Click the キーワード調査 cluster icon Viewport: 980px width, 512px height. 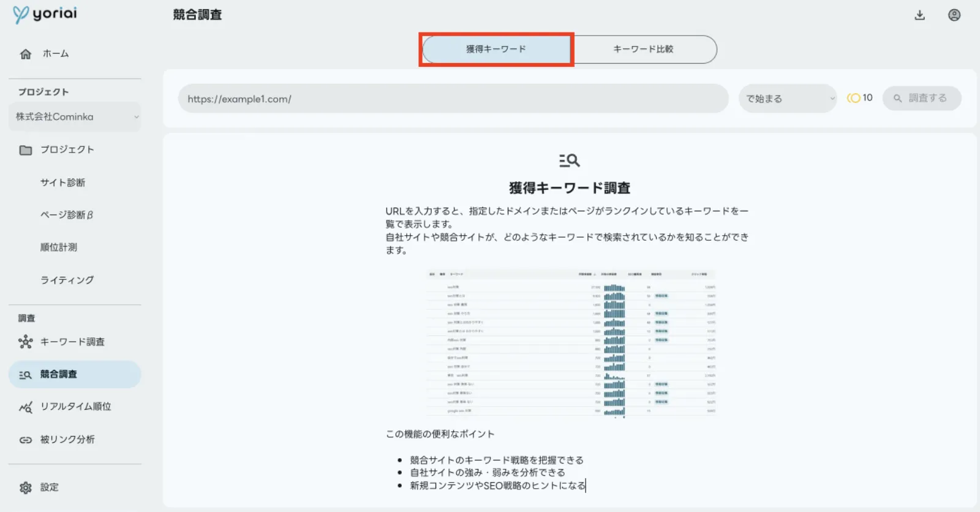tap(26, 342)
